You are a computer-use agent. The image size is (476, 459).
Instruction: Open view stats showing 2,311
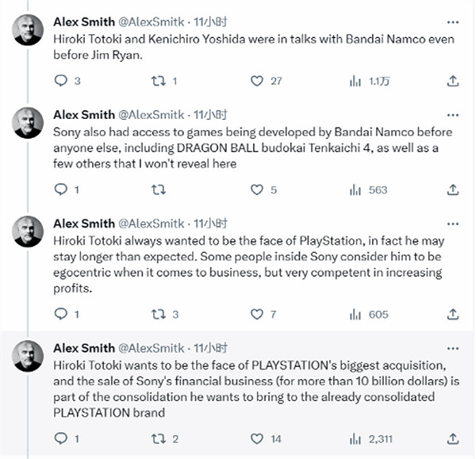pyautogui.click(x=355, y=438)
